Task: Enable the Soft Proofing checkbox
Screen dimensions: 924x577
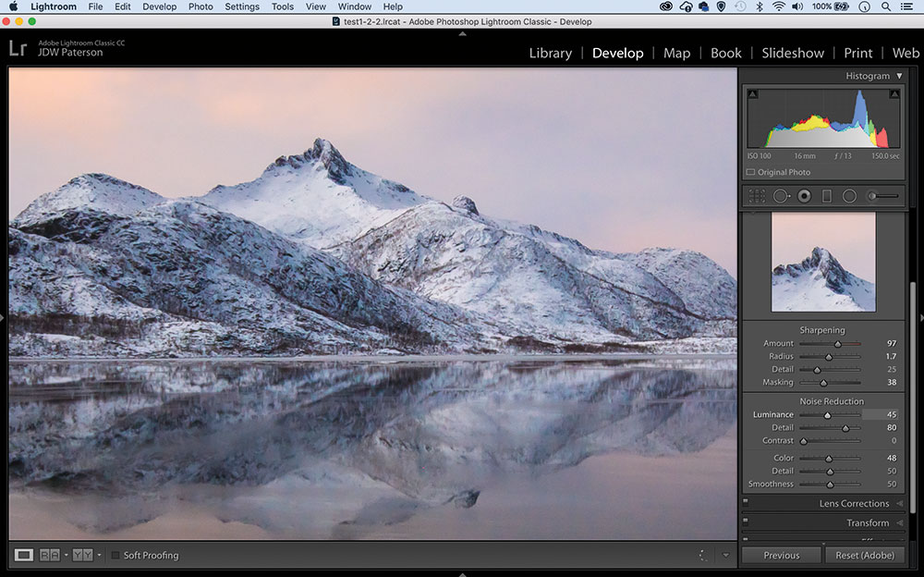Action: coord(115,555)
